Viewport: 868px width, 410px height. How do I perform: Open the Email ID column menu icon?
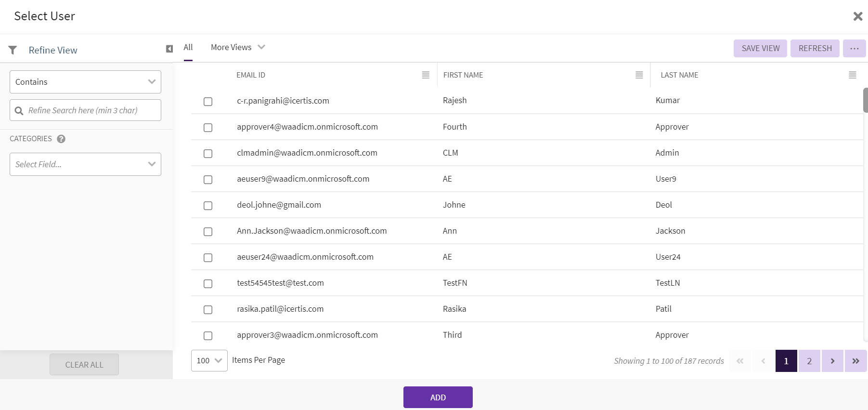[426, 75]
